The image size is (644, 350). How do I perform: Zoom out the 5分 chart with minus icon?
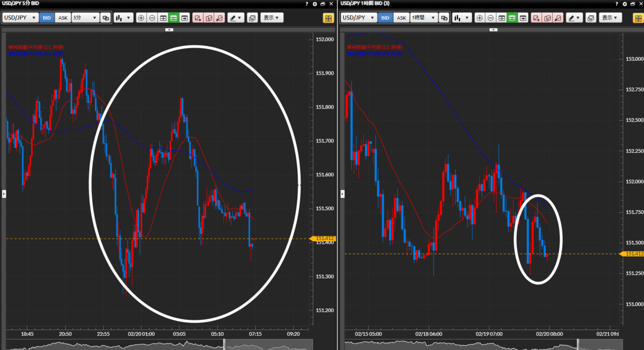(x=152, y=18)
